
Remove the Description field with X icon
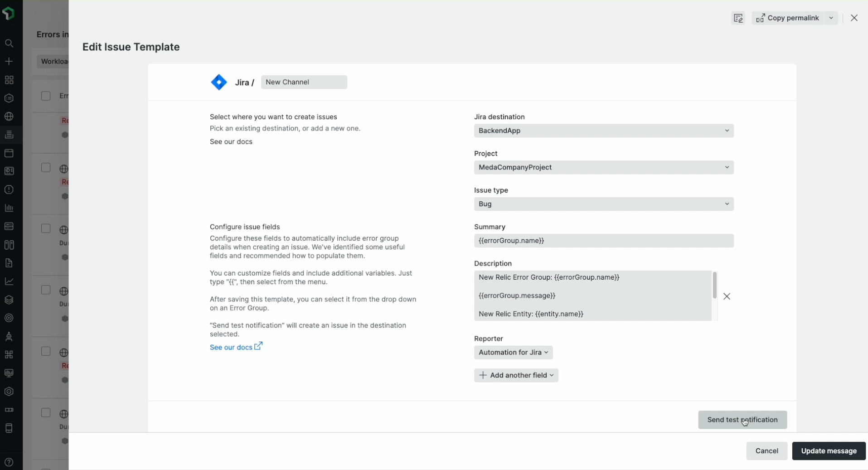(x=727, y=296)
